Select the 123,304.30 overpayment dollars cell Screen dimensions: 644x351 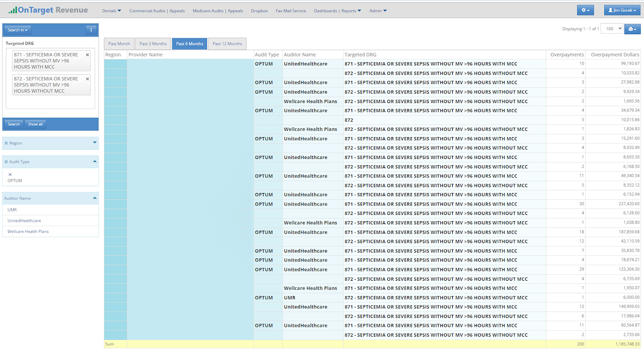(613, 269)
